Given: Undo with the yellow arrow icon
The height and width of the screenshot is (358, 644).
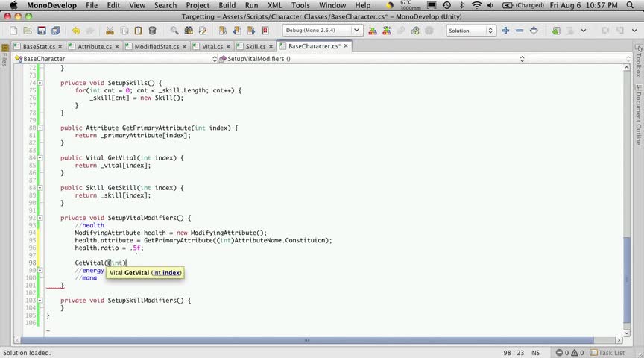Looking at the screenshot, I should click(x=76, y=31).
